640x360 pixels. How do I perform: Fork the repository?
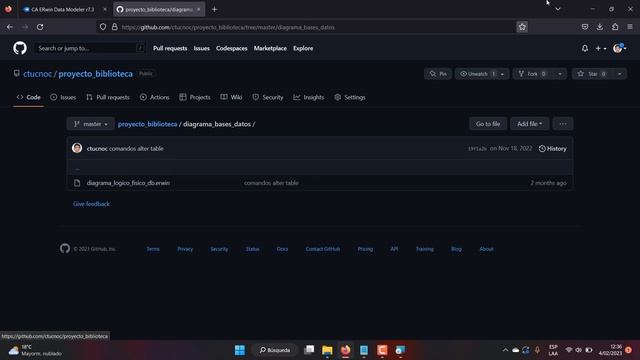click(x=533, y=74)
